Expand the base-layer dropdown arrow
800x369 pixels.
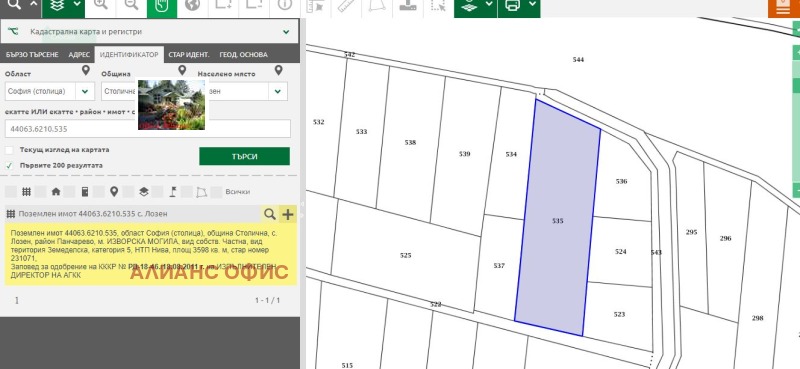click(x=489, y=5)
